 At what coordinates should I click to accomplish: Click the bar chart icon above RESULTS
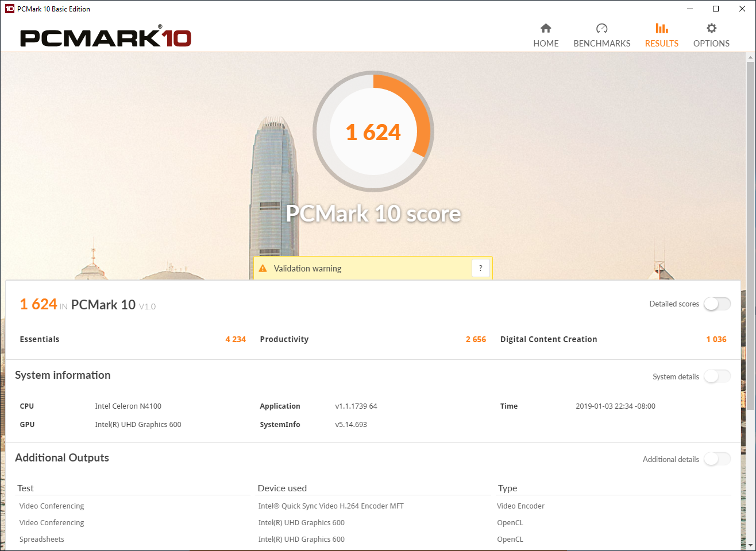662,28
